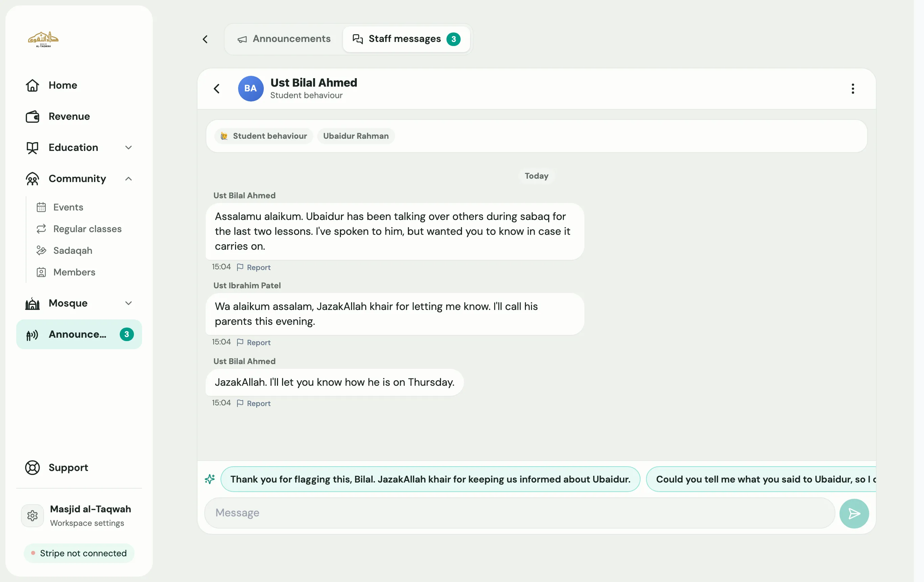Click the Ubaidur Rahman tag chip
Viewport: 924px width, 582px height.
356,136
